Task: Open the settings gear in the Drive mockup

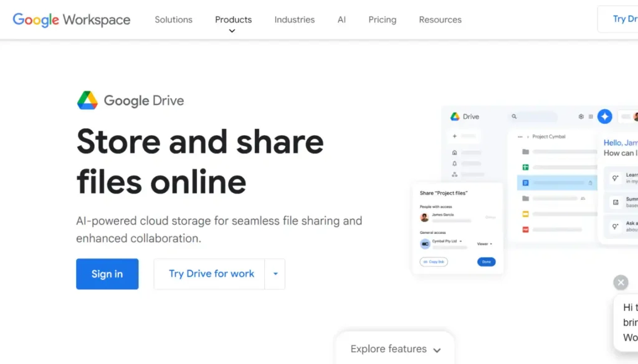Action: 581,116
